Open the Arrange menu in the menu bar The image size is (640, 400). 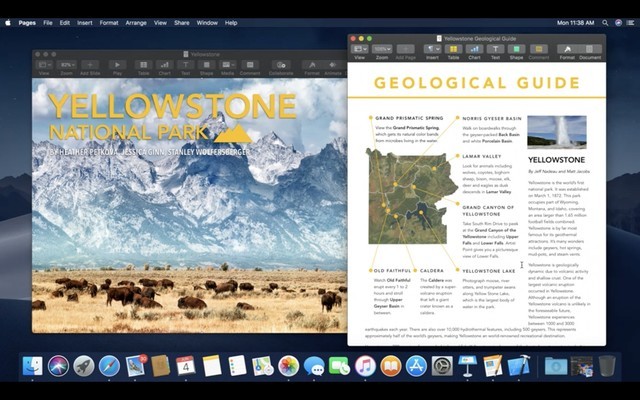[x=136, y=22]
